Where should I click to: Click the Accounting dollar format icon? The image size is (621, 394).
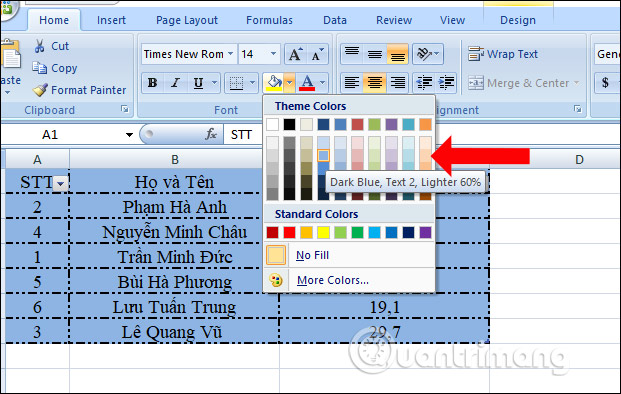pos(605,83)
